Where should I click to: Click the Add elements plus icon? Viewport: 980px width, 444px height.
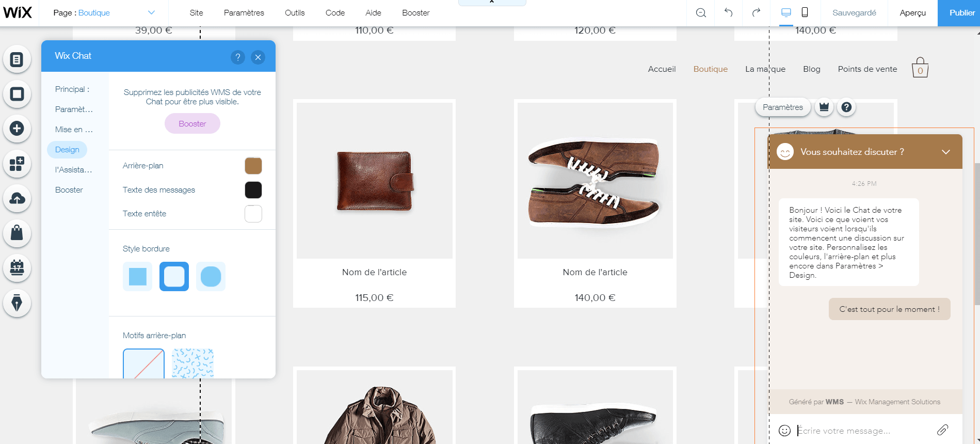(x=17, y=129)
